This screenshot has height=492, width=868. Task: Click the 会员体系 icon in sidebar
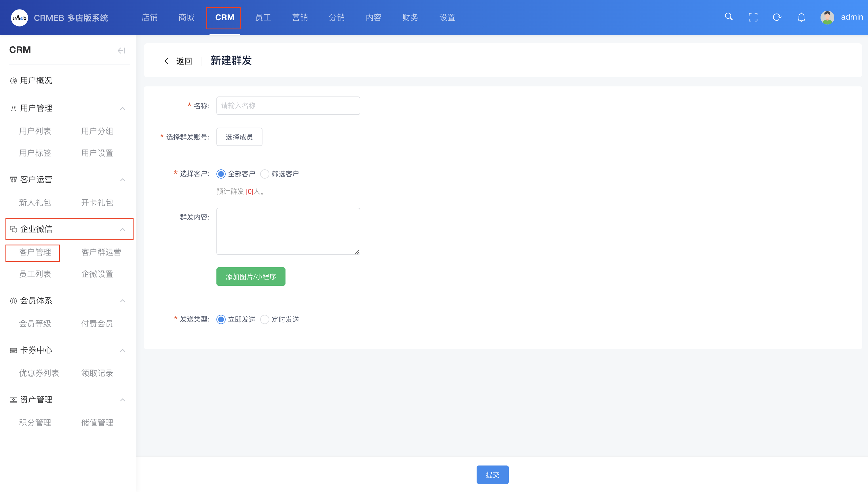[14, 301]
